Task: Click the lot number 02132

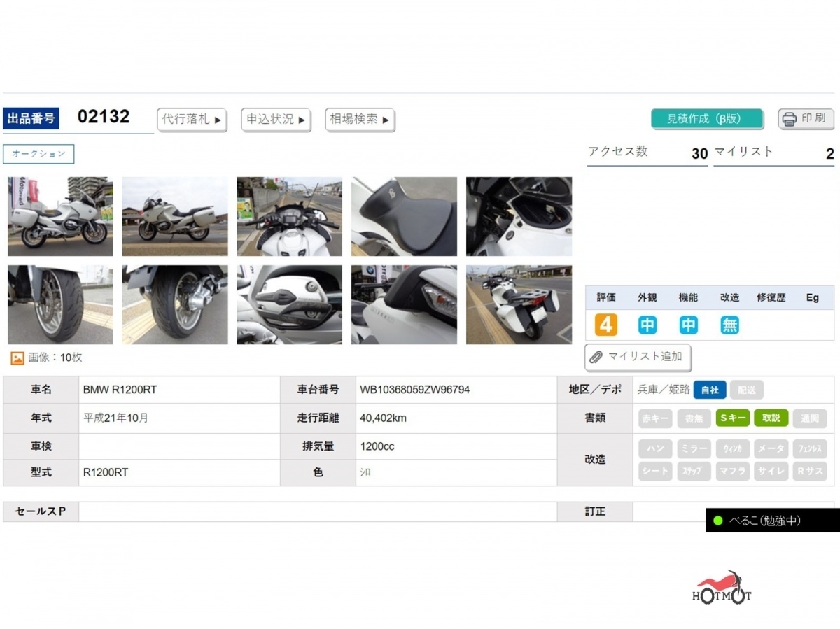Action: [104, 117]
